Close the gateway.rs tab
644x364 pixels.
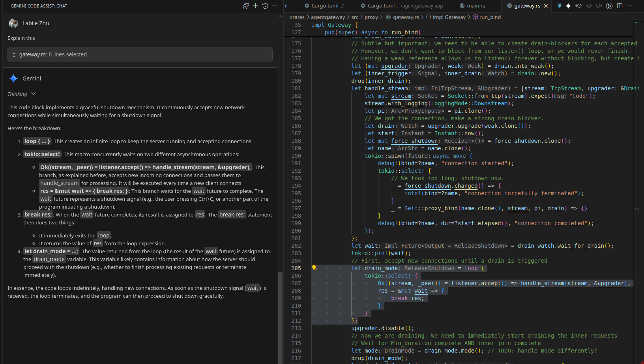point(546,6)
